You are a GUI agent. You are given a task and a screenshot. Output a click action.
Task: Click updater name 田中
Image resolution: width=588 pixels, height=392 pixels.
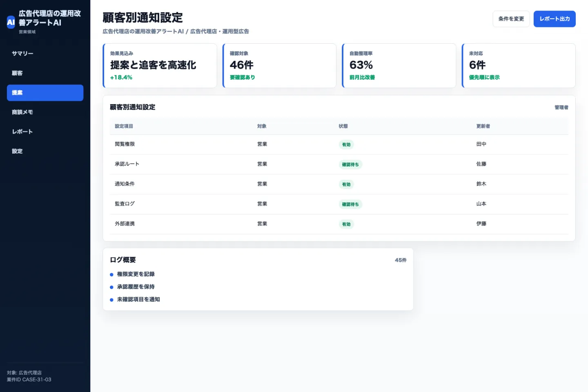point(481,144)
